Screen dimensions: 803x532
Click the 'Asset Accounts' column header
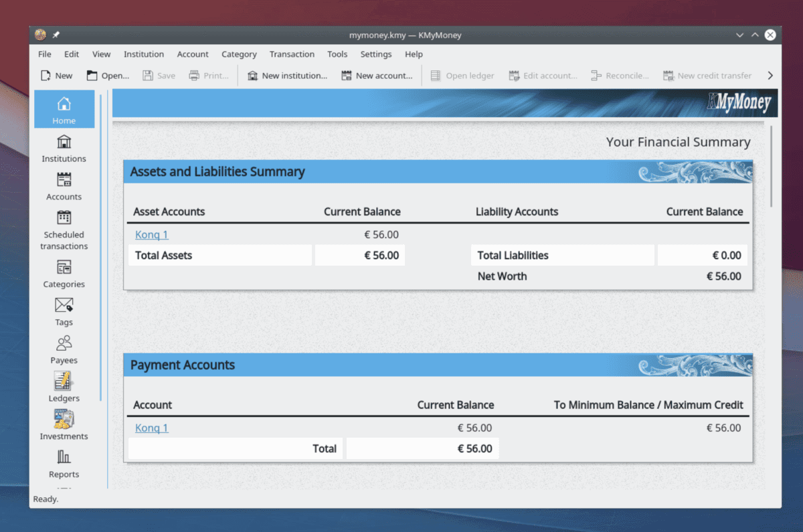click(169, 212)
